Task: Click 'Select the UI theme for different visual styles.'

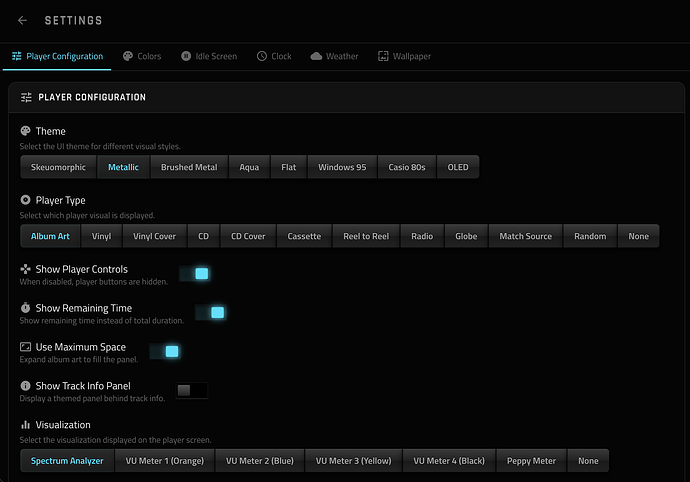Action: click(x=100, y=146)
